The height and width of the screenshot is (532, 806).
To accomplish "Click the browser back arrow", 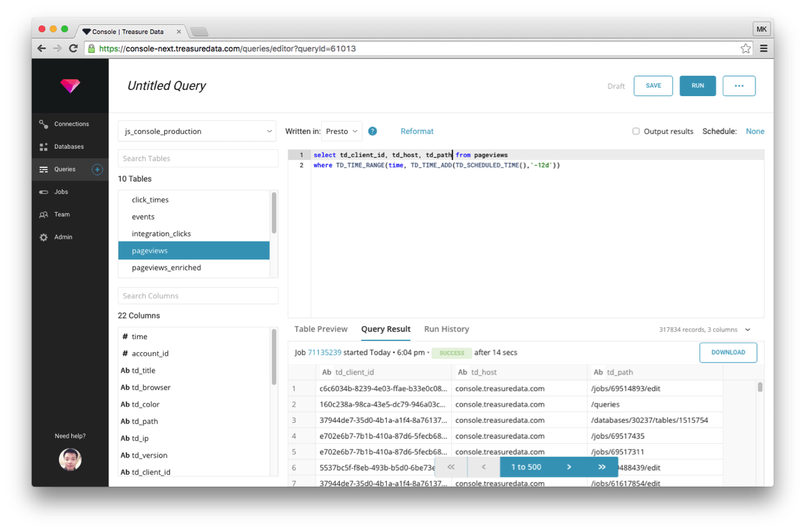I will click(42, 48).
